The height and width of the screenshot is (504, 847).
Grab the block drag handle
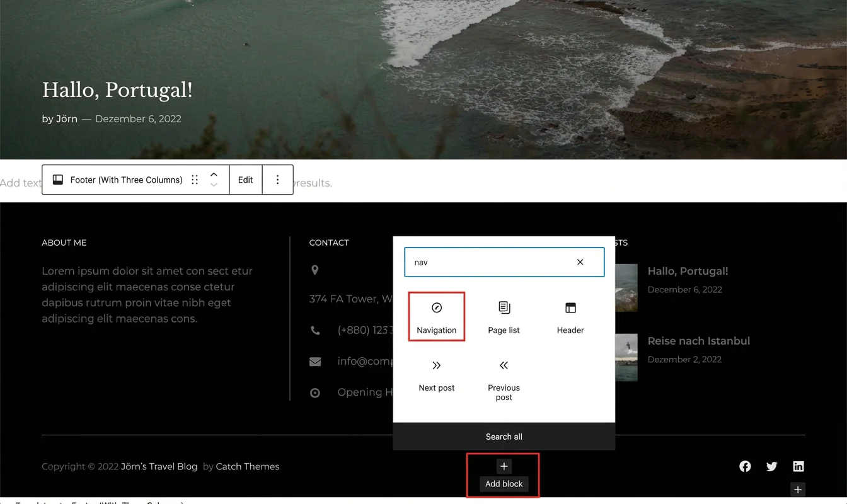[x=195, y=180]
